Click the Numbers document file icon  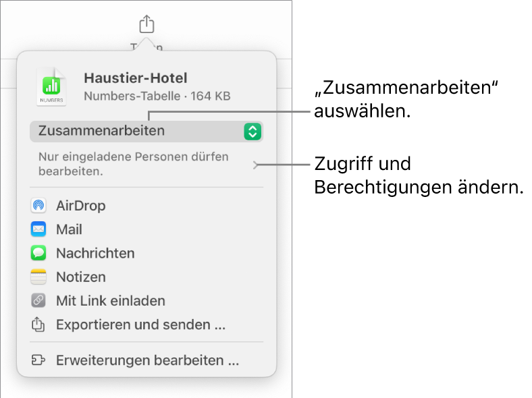(51, 87)
